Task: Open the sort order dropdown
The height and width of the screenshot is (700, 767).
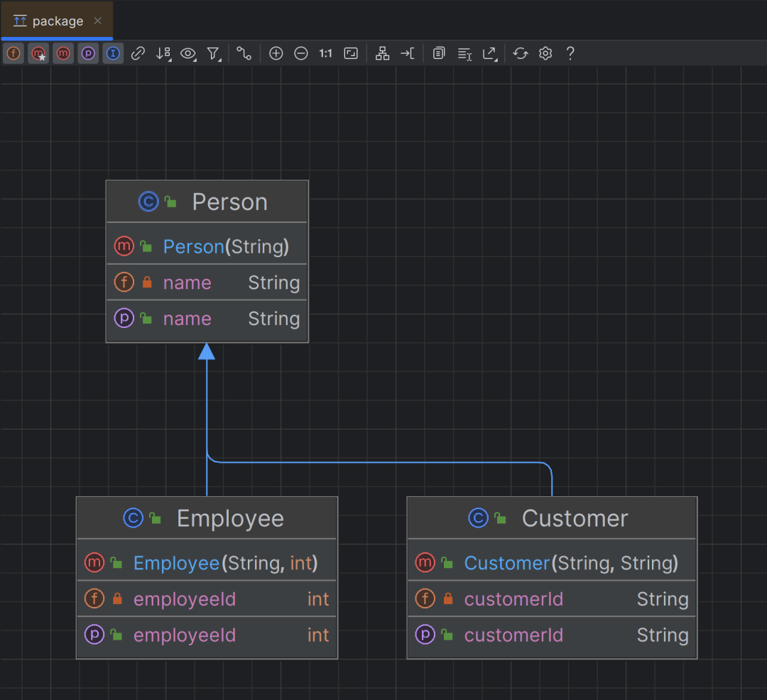Action: [163, 53]
